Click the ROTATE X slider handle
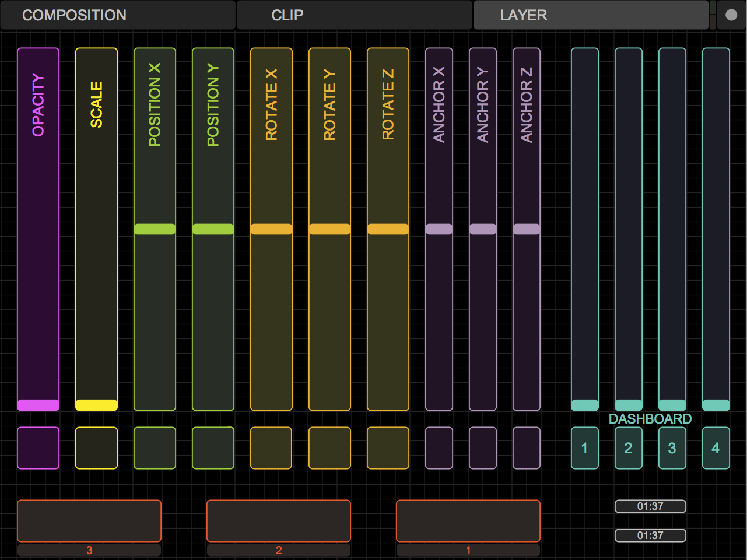Screen dimensions: 747x560 271,229
